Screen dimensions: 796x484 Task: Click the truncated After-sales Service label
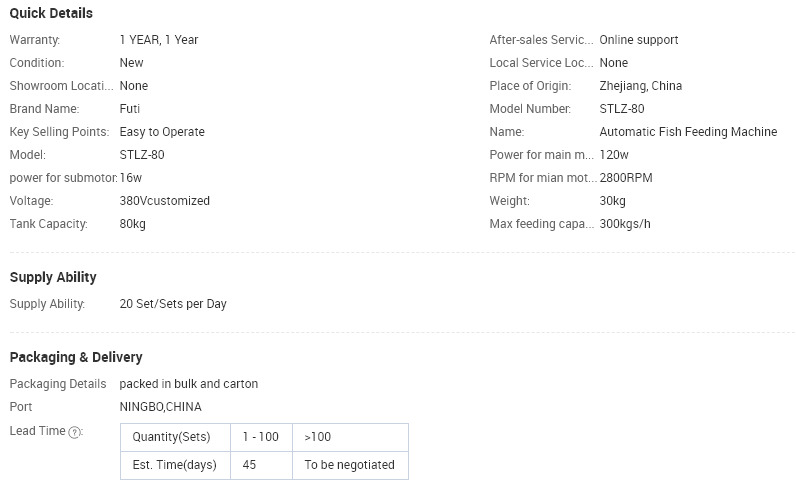point(541,40)
